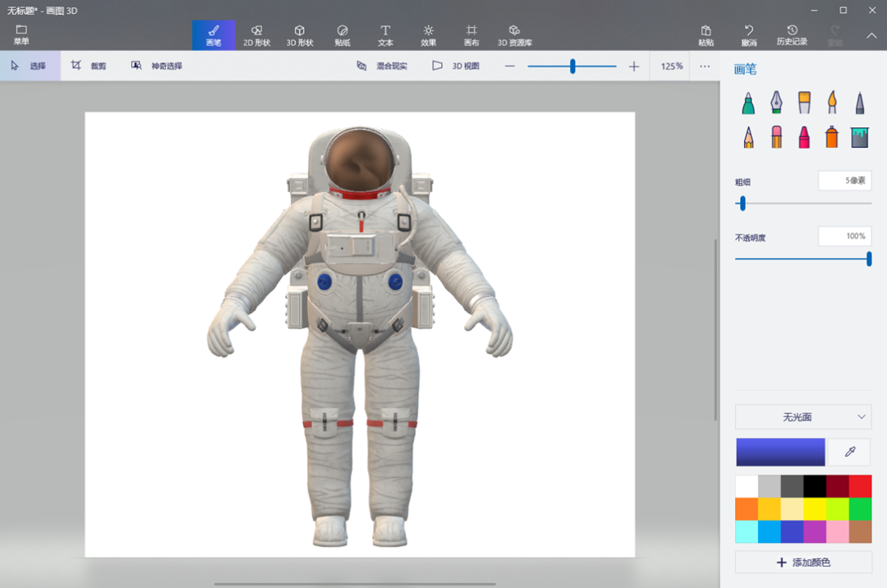Image resolution: width=887 pixels, height=588 pixels.
Task: Enable the 神奇选择 (Magic select) tool
Action: click(x=157, y=66)
